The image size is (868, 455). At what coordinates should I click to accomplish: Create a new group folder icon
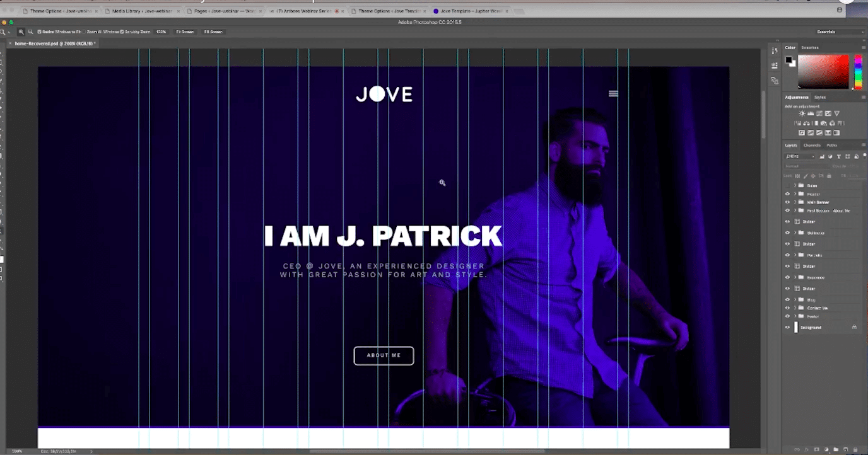[x=836, y=449]
